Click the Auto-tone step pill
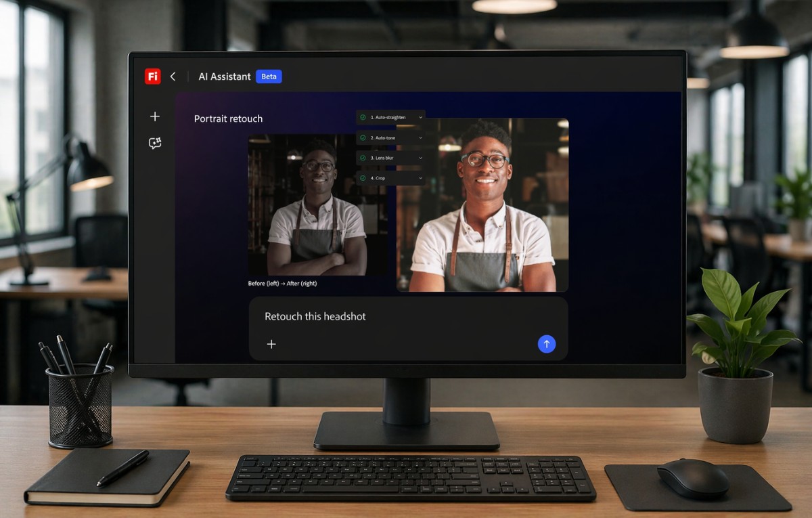This screenshot has width=812, height=518. point(386,137)
